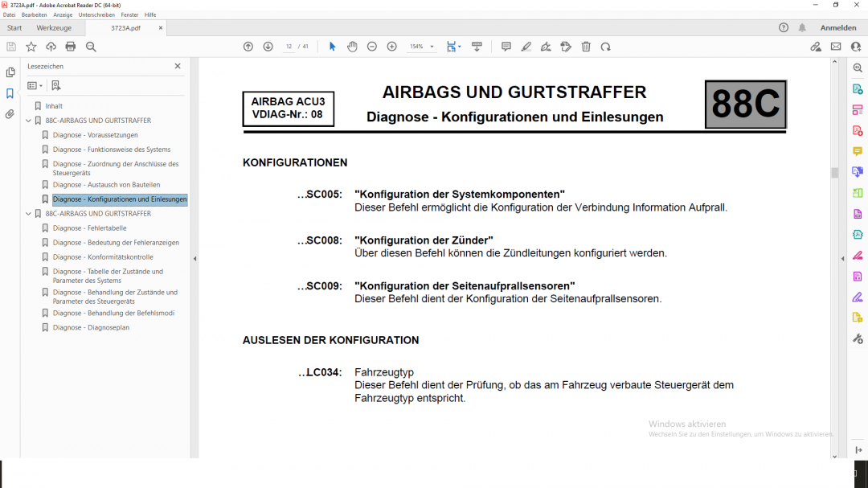
Task: Toggle the page thumbnails panel
Action: (10, 72)
